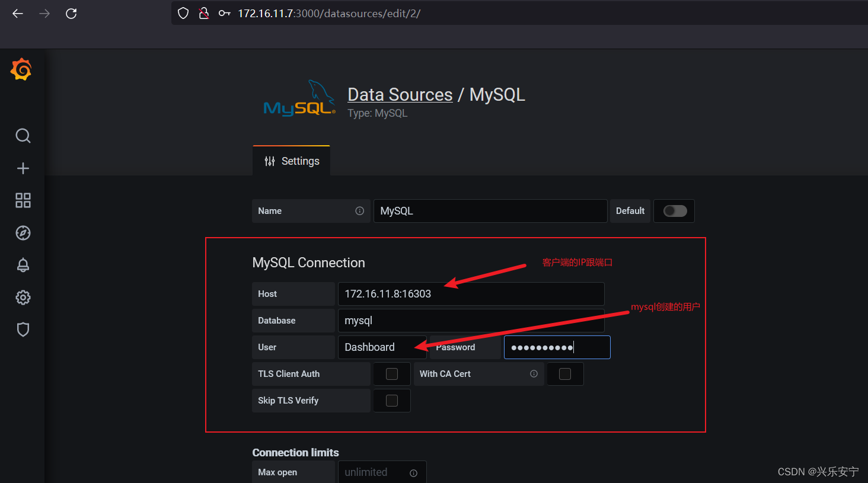Viewport: 868px width, 483px height.
Task: Open the Create plus menu
Action: click(23, 168)
